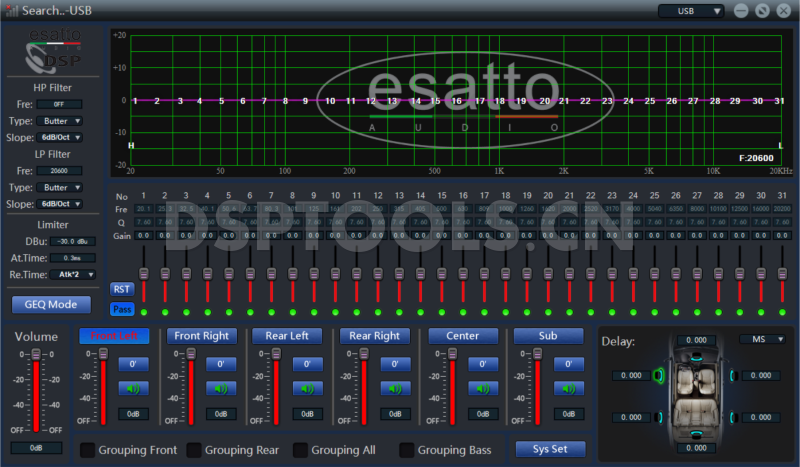Enable Grouping Front checkbox

[x=88, y=450]
